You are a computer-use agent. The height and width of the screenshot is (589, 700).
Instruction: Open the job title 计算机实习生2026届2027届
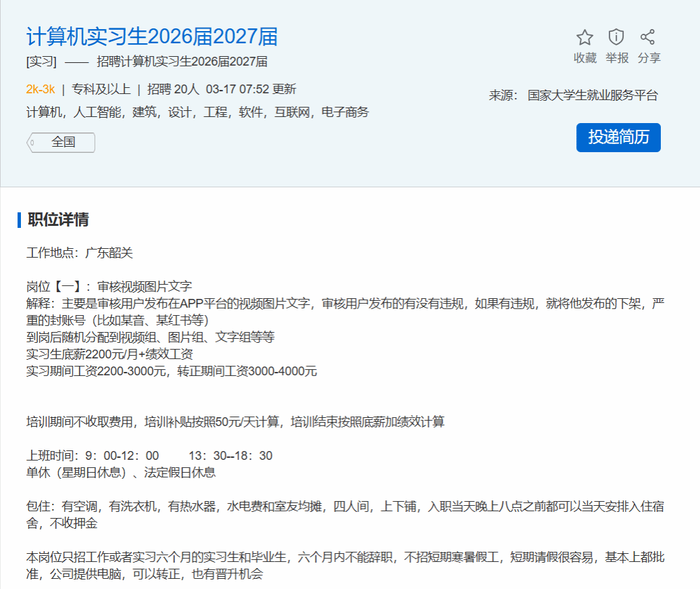pos(152,37)
